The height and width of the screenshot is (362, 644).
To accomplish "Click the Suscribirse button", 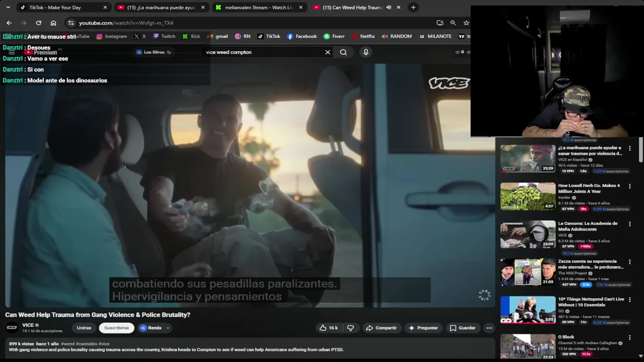I will click(116, 328).
